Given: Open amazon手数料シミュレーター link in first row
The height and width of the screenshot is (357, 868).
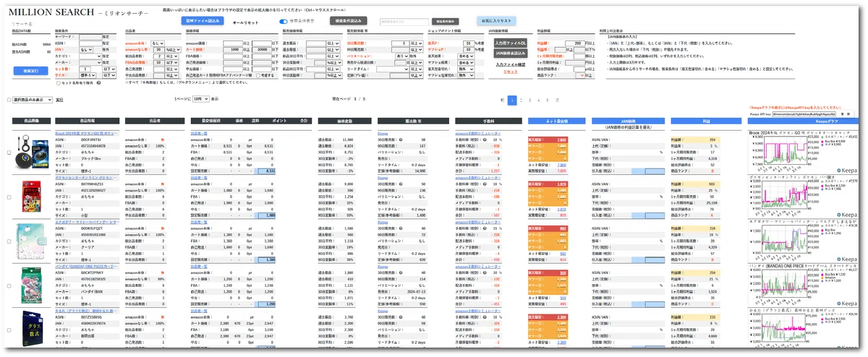Looking at the screenshot, I should coord(477,134).
